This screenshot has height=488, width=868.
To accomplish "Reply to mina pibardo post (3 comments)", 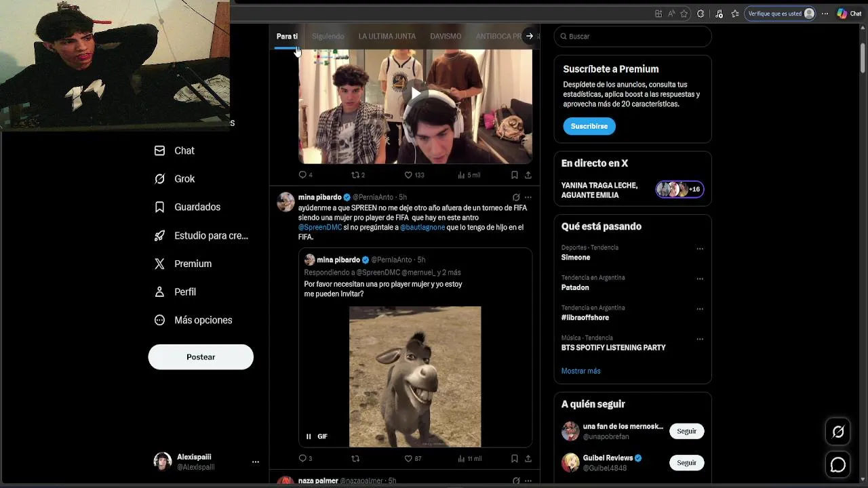I will (x=305, y=459).
